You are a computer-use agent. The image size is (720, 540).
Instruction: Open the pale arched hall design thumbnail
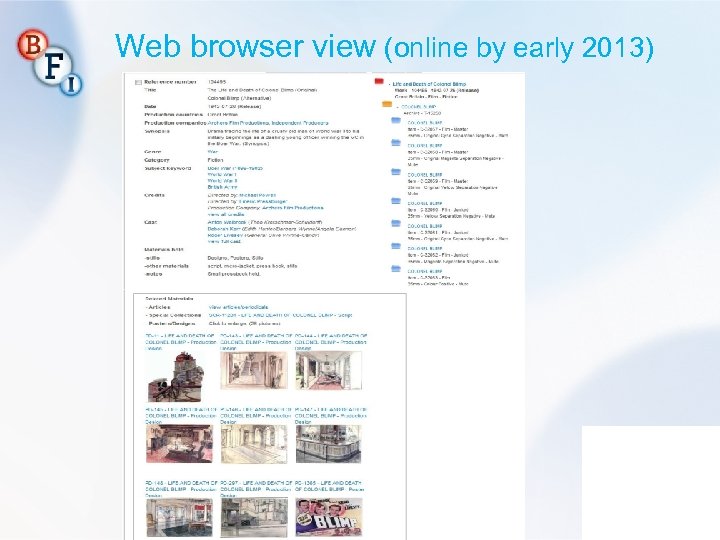pos(254,444)
